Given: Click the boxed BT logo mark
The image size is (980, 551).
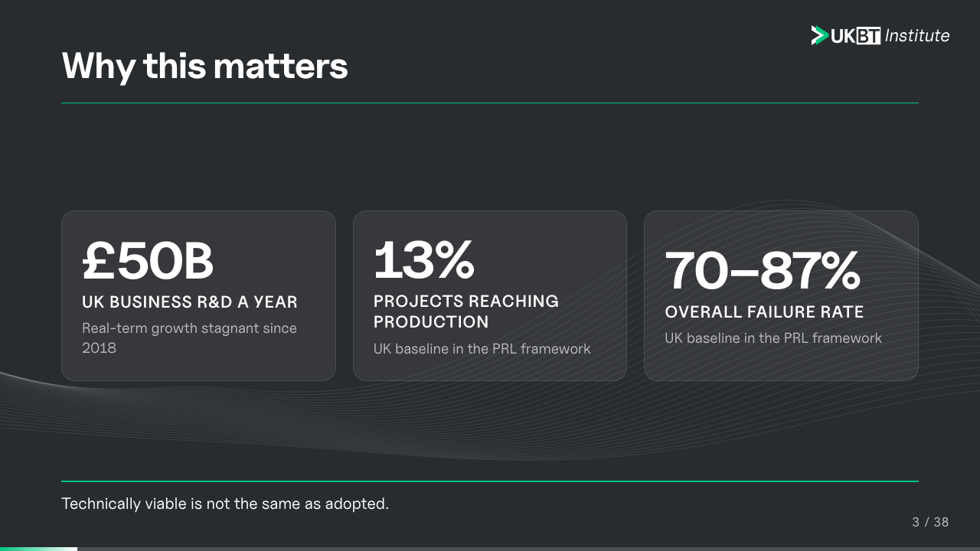Looking at the screenshot, I should click(x=868, y=36).
